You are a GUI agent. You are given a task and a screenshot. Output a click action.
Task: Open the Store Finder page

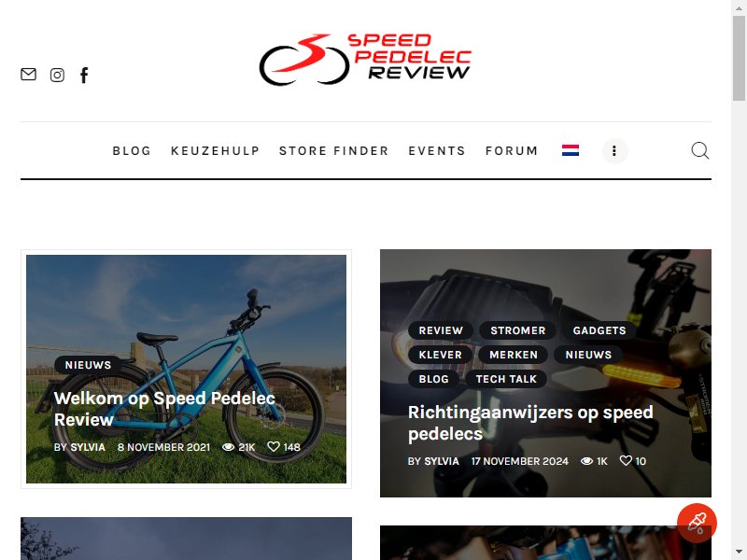pos(334,151)
